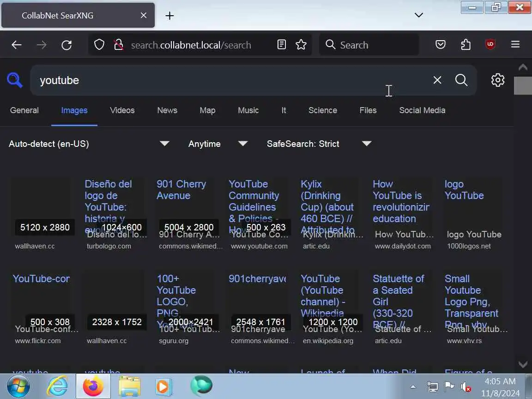
Task: Click the Firefox Search box
Action: (369, 45)
